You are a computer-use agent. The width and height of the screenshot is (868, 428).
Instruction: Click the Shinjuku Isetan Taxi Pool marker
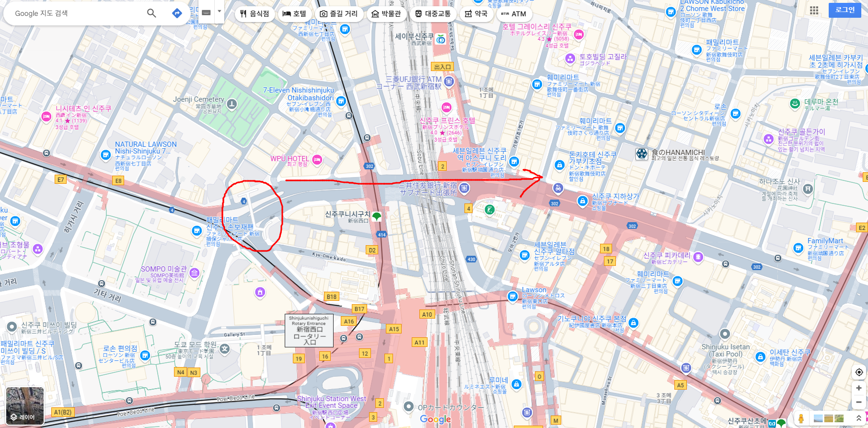tap(725, 334)
